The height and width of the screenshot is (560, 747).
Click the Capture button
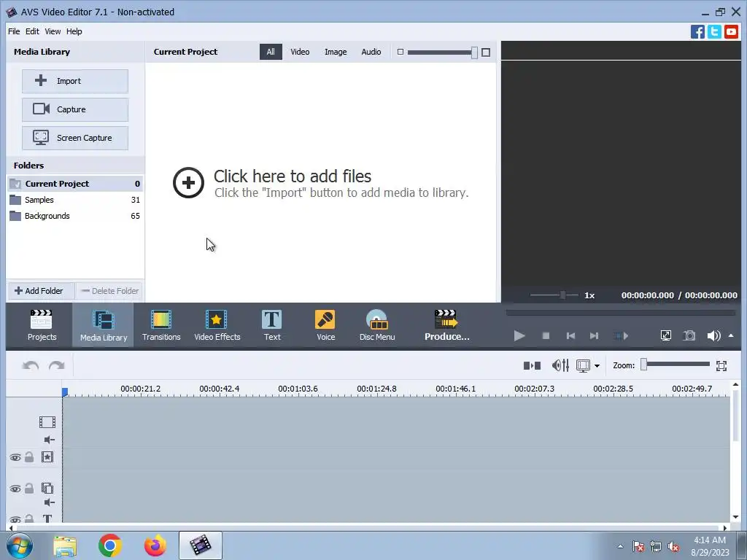point(75,109)
